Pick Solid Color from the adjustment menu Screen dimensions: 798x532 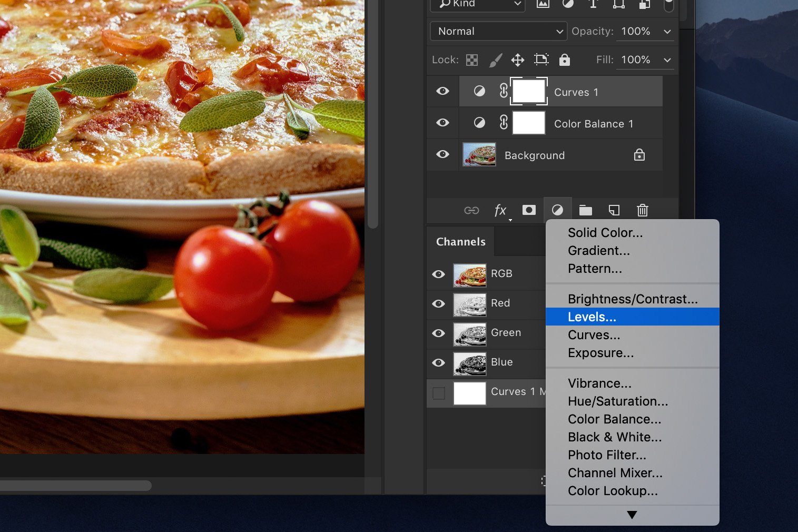(x=605, y=232)
